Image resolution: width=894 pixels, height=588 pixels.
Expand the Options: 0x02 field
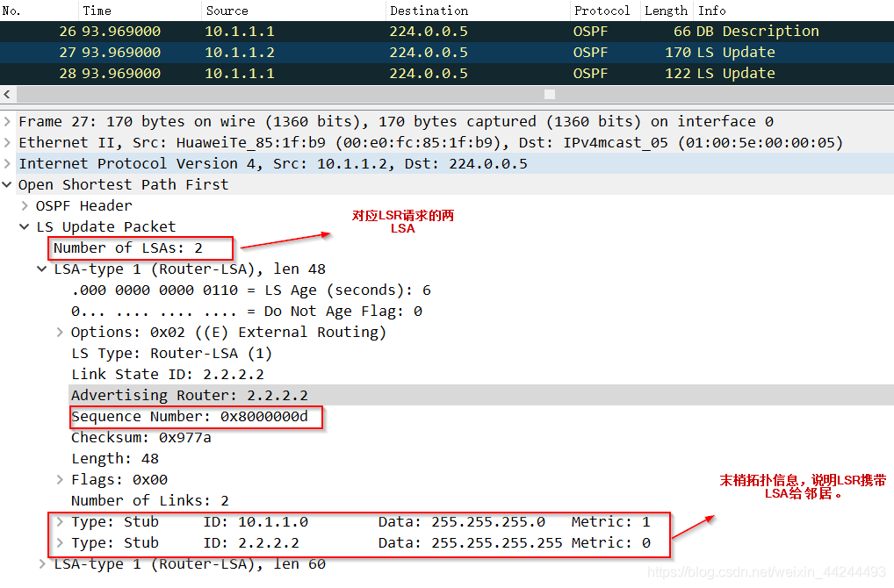coord(60,332)
